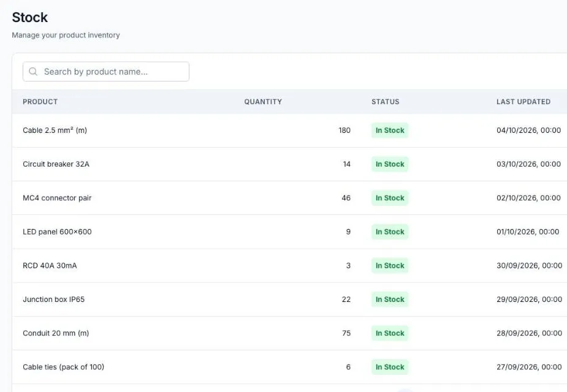Click the date 03/10/2026, 00:00
Screen dimensions: 567x392
point(528,164)
